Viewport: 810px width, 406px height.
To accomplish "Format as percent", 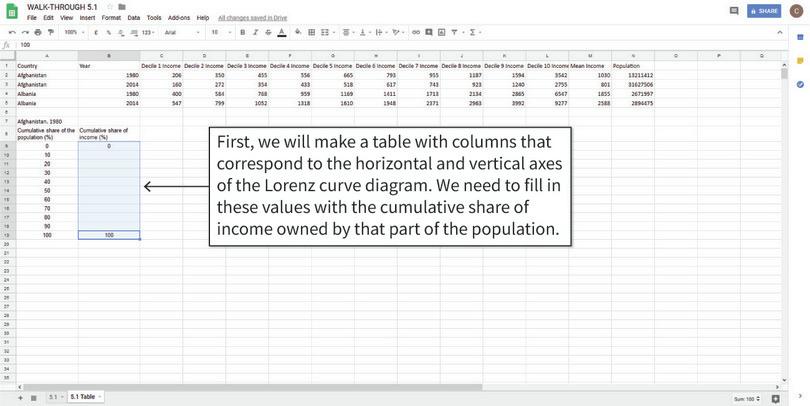I will pyautogui.click(x=108, y=32).
